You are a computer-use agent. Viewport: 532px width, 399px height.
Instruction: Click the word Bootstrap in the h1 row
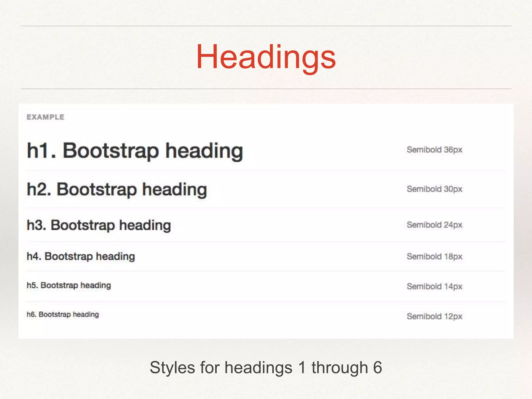coord(111,151)
